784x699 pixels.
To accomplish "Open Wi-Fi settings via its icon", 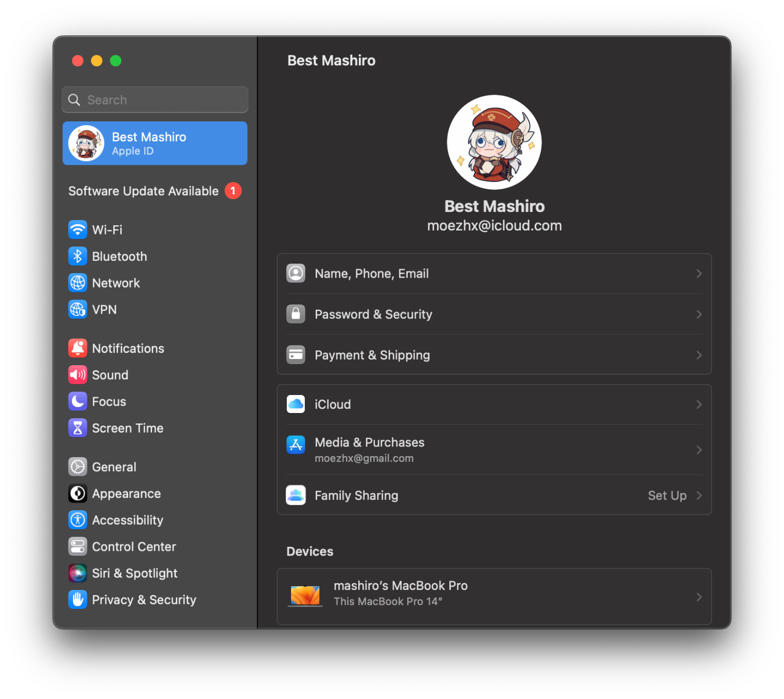I will 78,229.
